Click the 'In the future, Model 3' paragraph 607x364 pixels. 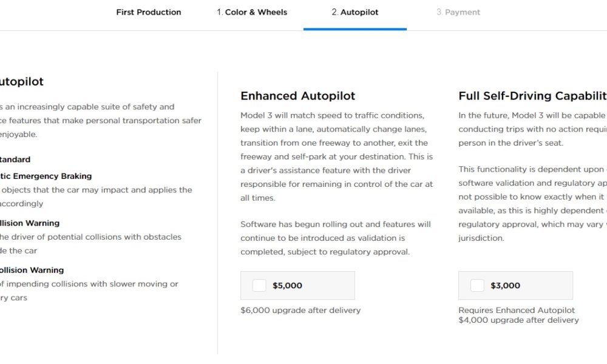coord(533,129)
